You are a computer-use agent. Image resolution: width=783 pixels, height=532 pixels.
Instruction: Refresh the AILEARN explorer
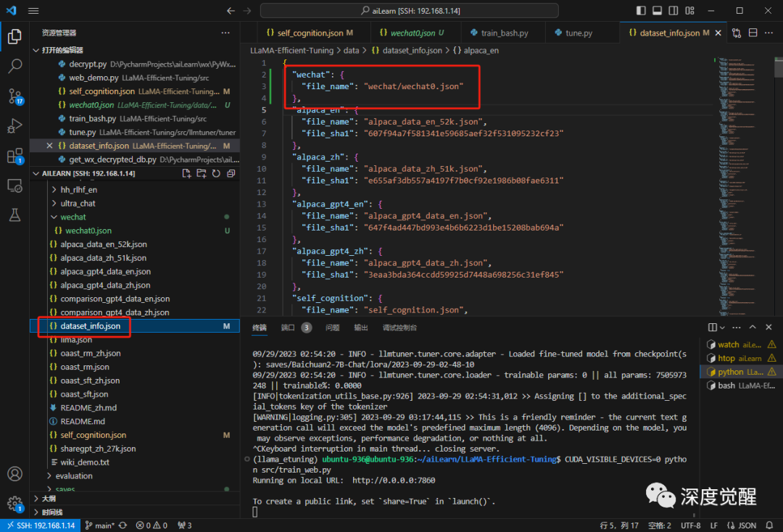pos(216,173)
